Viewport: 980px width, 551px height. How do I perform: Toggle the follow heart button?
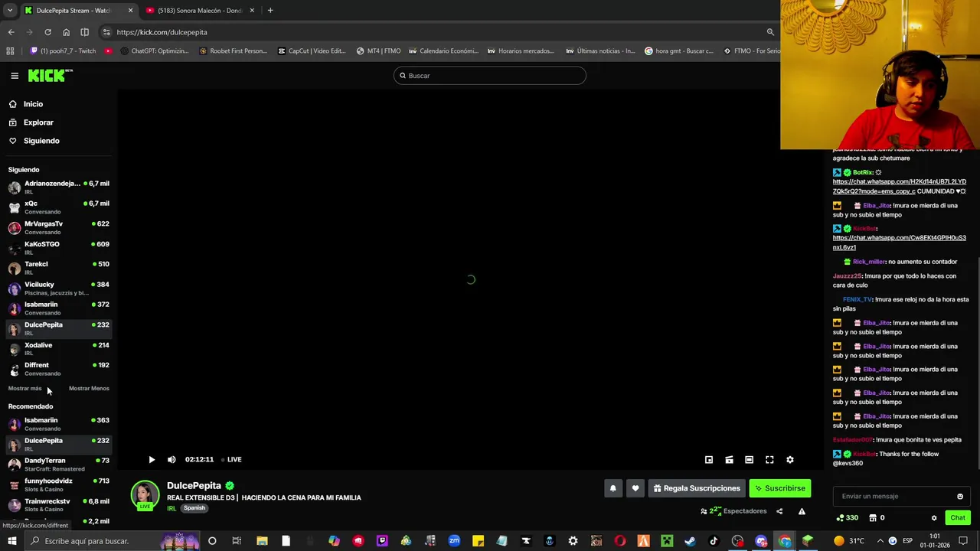[635, 488]
